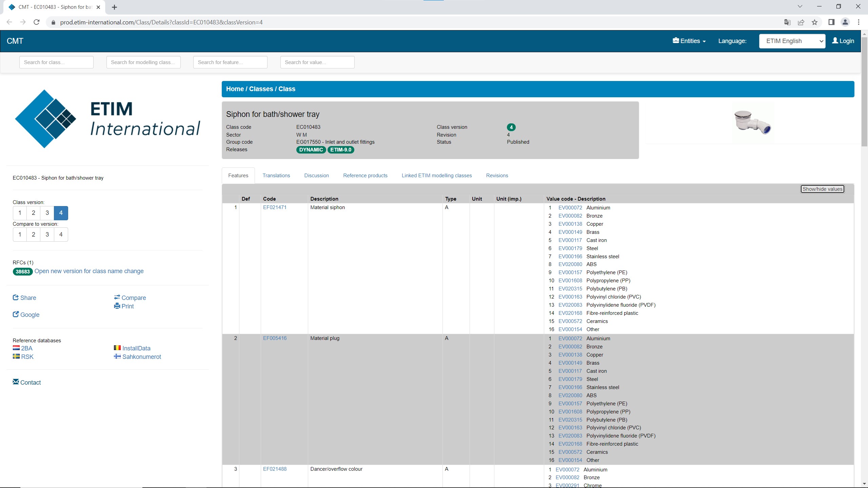Image resolution: width=868 pixels, height=488 pixels.
Task: Open the Sahkonumerot Finnish database link
Action: click(x=141, y=357)
